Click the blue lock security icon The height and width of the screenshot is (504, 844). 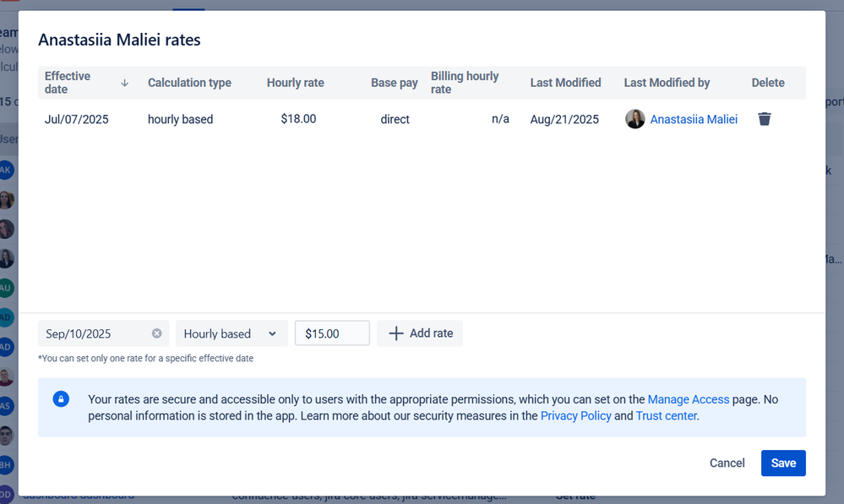[61, 399]
